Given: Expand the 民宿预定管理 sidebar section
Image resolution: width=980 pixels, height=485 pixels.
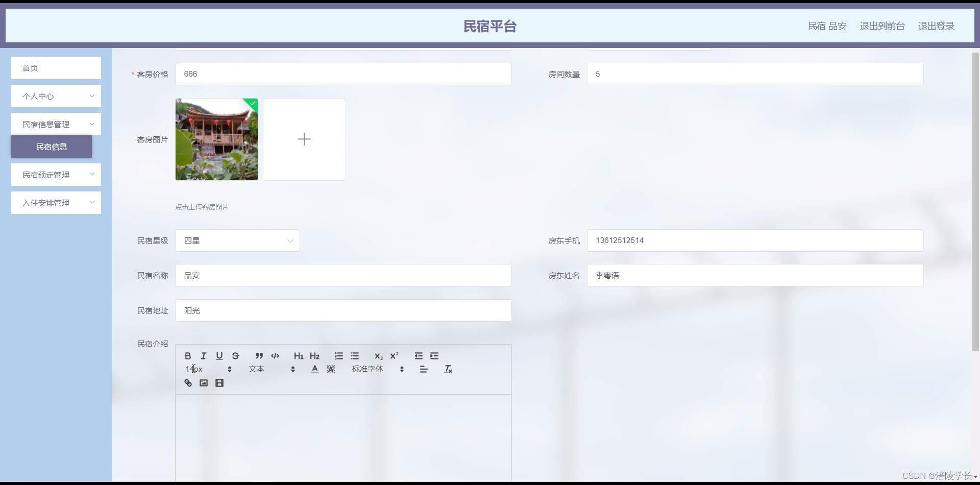Looking at the screenshot, I should (56, 174).
